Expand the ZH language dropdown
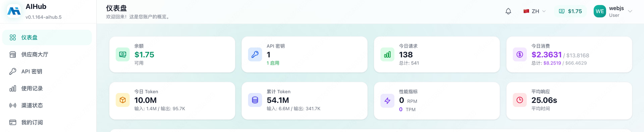This screenshot has height=132, width=644. tap(535, 11)
